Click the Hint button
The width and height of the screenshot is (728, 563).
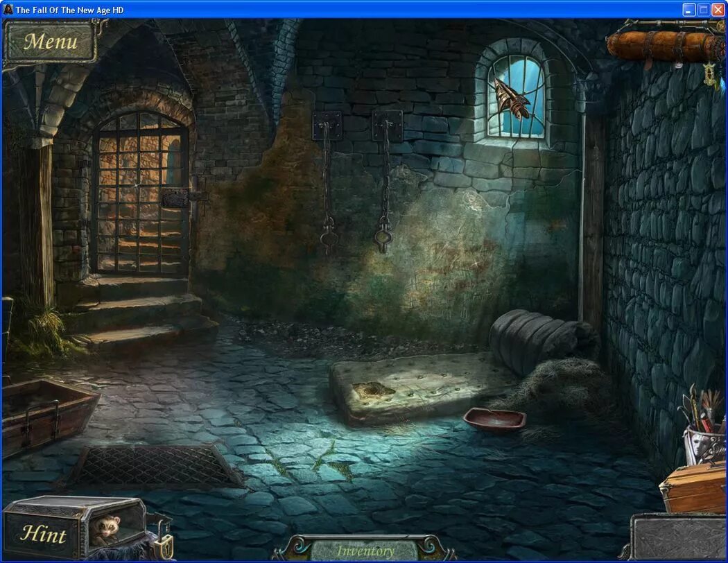[x=43, y=534]
